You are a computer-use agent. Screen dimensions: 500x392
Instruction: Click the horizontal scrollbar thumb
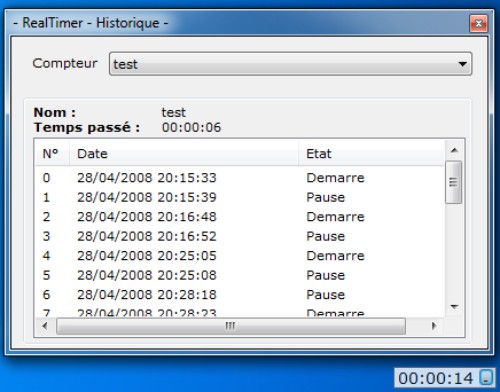[231, 326]
